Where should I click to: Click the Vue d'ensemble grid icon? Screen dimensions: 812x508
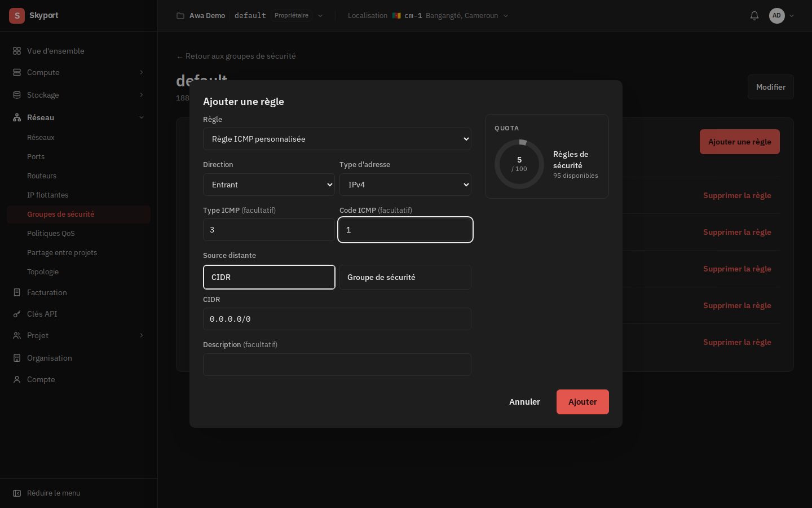(17, 51)
